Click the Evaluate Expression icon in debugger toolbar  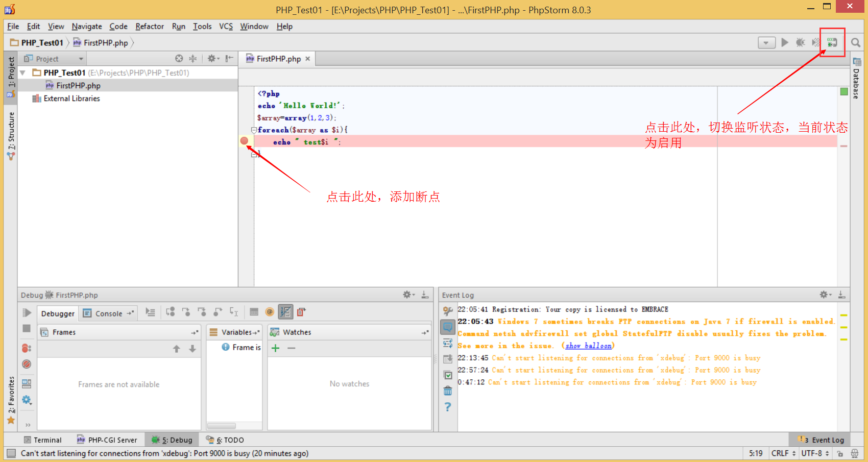[x=254, y=312]
